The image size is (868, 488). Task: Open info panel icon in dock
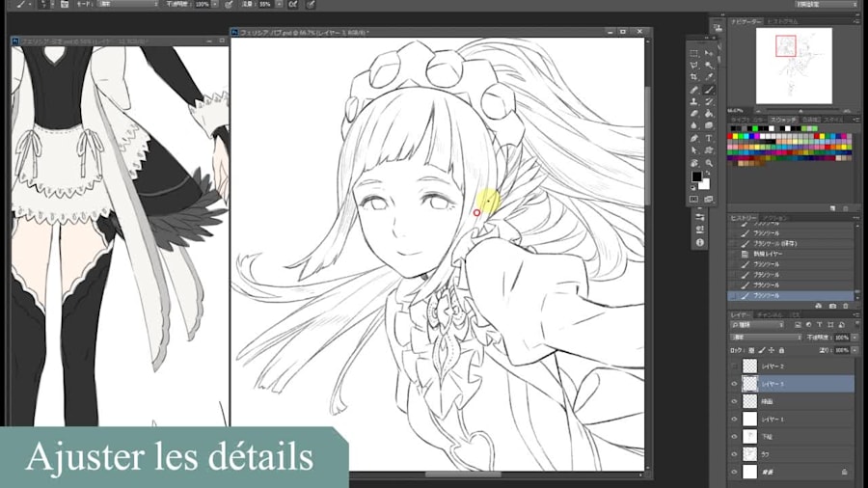point(700,242)
